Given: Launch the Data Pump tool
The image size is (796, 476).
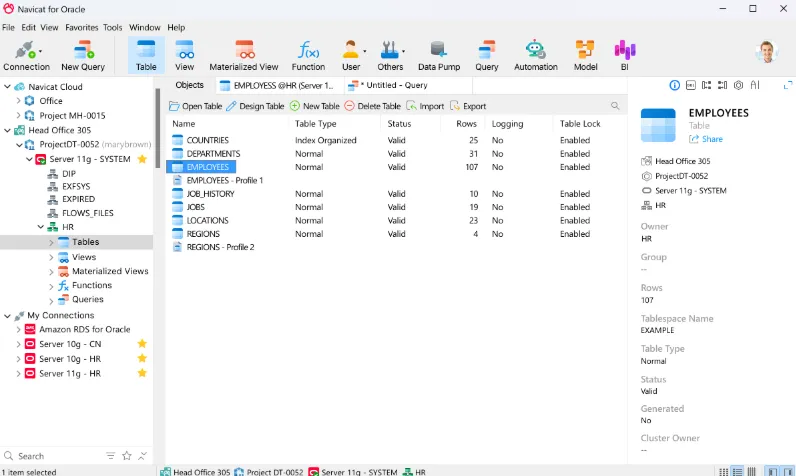Looking at the screenshot, I should click(x=439, y=55).
